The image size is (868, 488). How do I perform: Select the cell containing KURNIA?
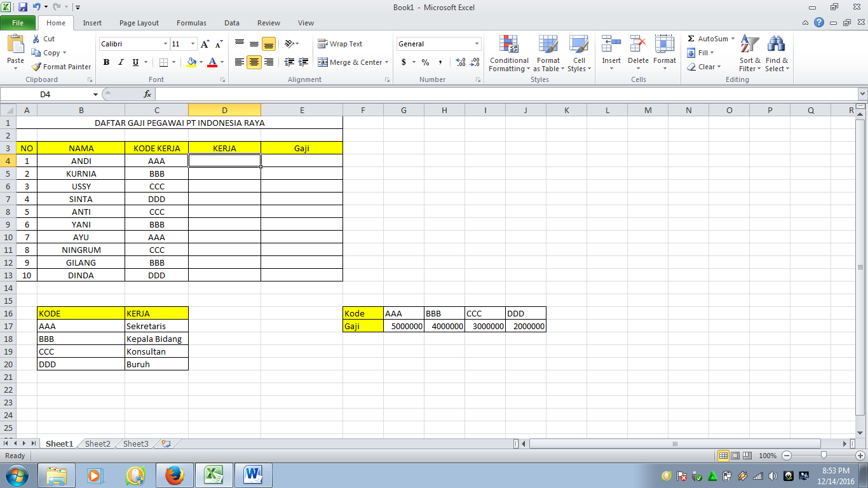(x=81, y=173)
